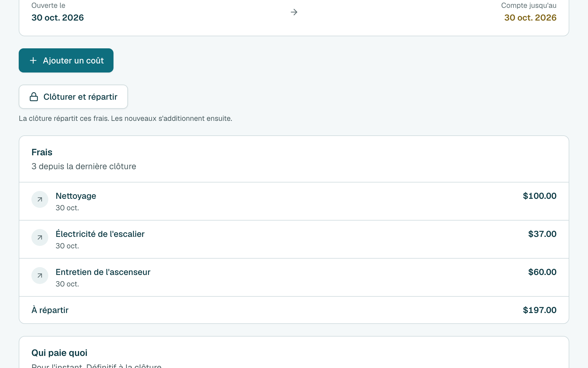
Task: Click the $197.00 total À répartir
Action: [539, 310]
